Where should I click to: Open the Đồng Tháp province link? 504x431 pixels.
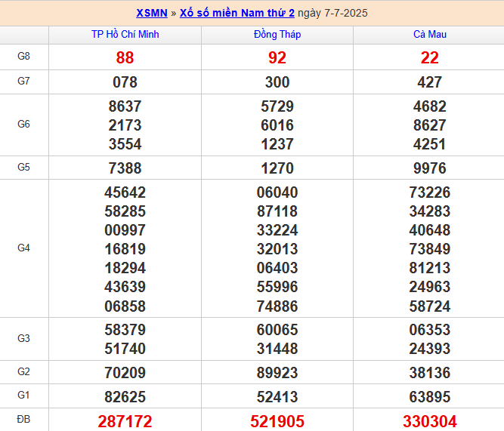click(277, 35)
